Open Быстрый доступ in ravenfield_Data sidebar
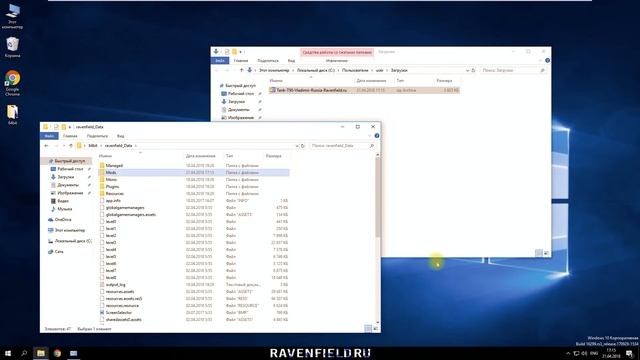Screen dimensions: 640x360 (x=69, y=161)
